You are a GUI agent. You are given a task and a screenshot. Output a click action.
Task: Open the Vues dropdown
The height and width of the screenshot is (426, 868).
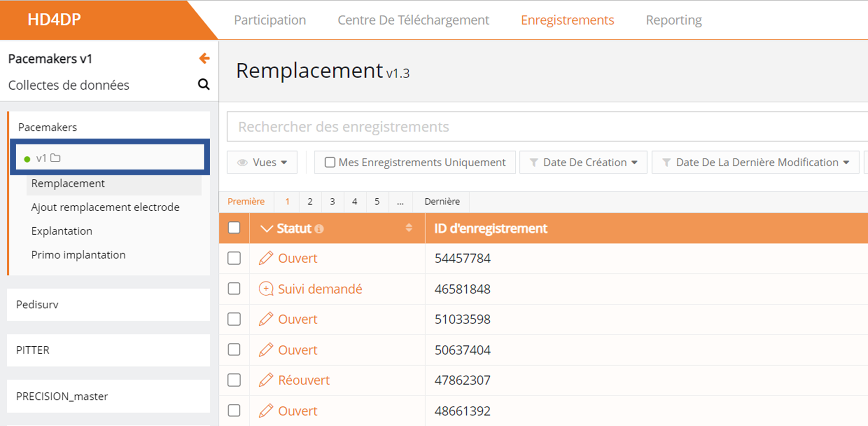pos(262,162)
